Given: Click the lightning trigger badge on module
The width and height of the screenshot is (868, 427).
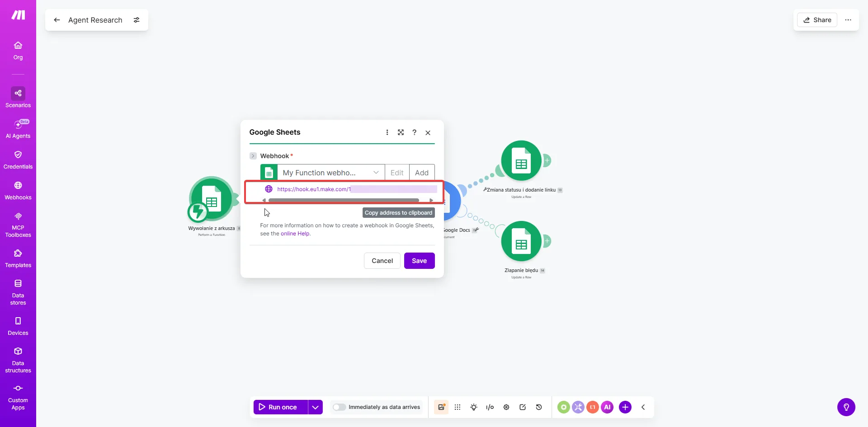Looking at the screenshot, I should pos(198,212).
